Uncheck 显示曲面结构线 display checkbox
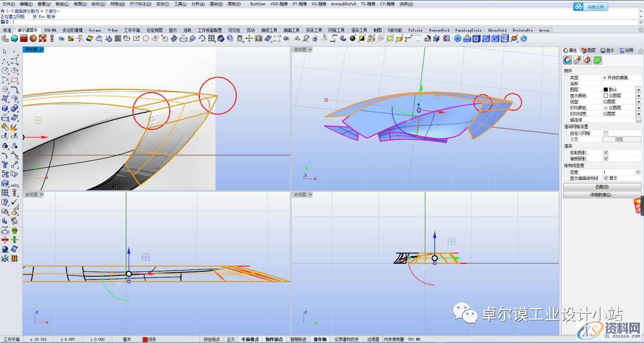Image resolution: width=644 pixels, height=343 pixels. coord(605,178)
